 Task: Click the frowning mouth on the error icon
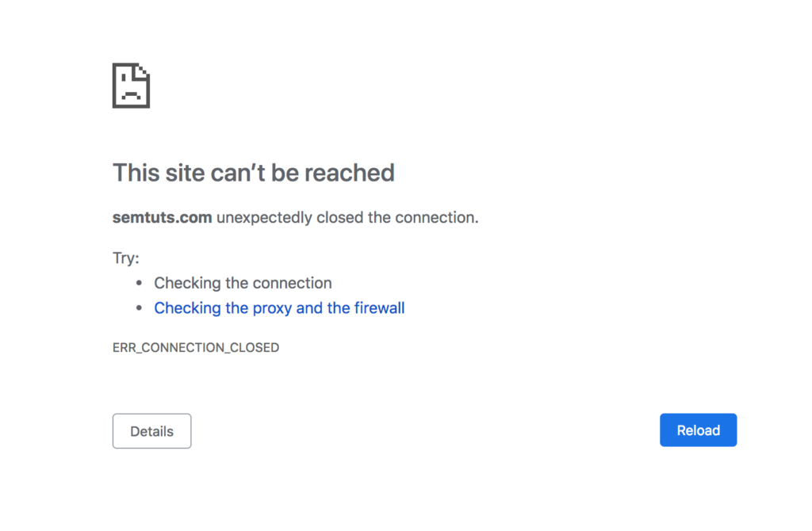point(131,94)
